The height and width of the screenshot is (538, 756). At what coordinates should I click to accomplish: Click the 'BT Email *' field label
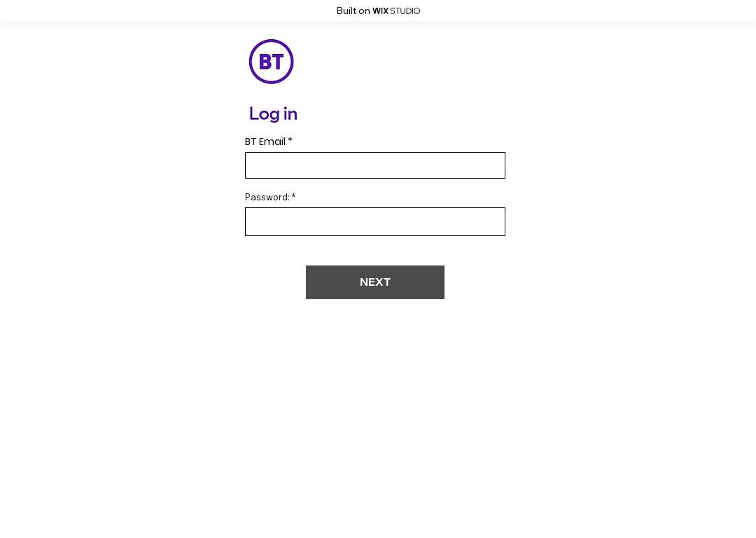point(269,142)
